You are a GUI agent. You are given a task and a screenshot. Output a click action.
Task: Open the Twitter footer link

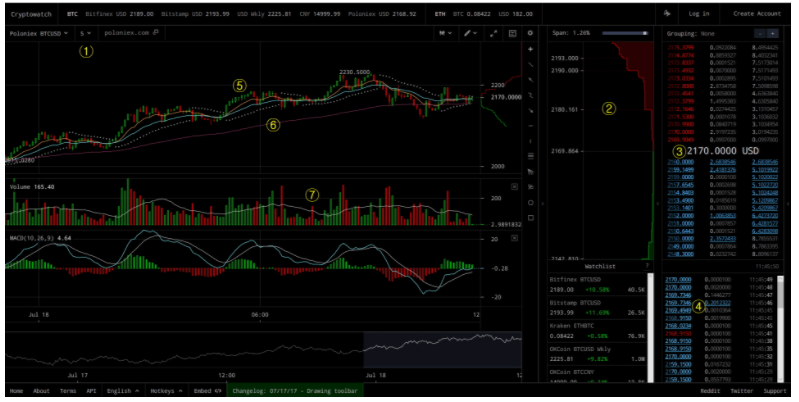tap(741, 391)
